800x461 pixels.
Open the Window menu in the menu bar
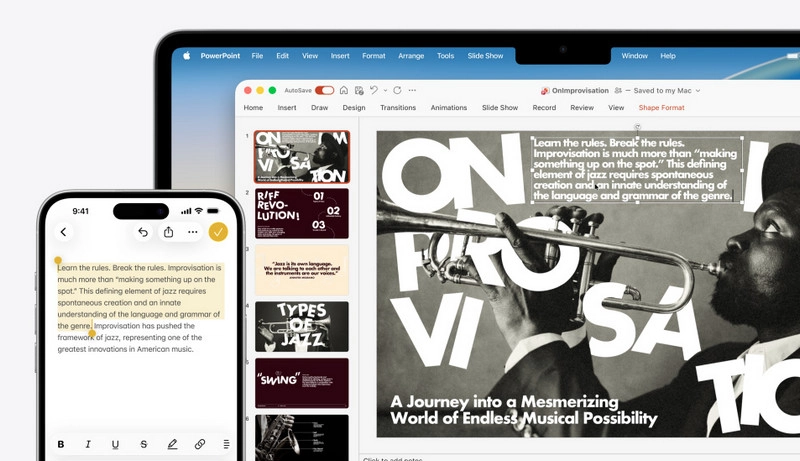tap(634, 56)
